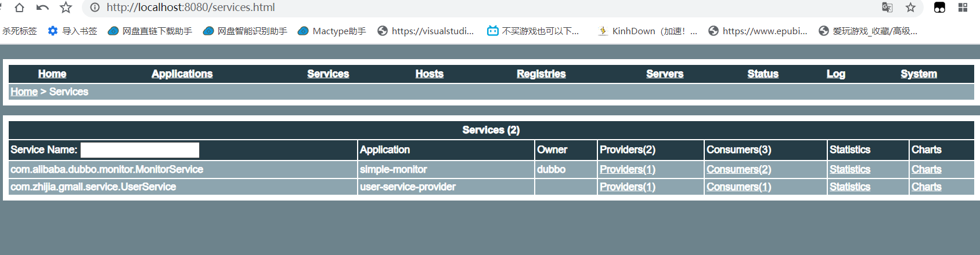Image resolution: width=980 pixels, height=255 pixels.
Task: Select com.zhijia.gmall.service.UserService cell
Action: [183, 187]
